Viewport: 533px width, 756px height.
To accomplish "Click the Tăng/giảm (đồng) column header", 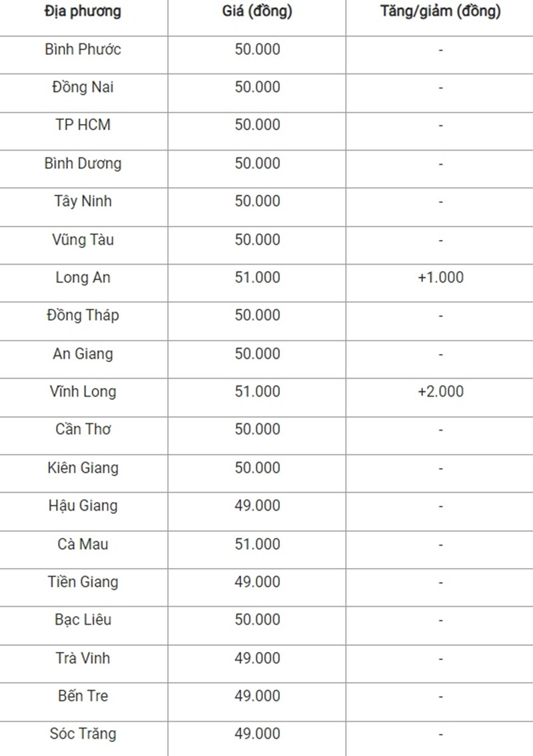I will coord(440,11).
